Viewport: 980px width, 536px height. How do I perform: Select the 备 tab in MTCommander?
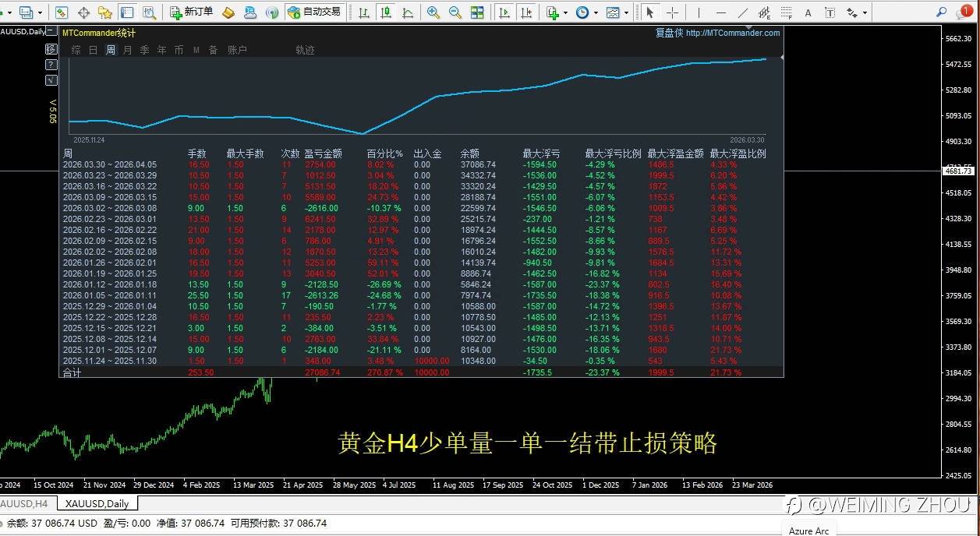point(213,50)
